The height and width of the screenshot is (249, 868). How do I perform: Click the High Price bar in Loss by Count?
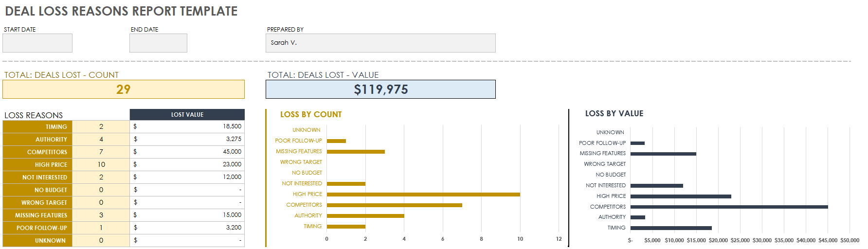point(423,195)
